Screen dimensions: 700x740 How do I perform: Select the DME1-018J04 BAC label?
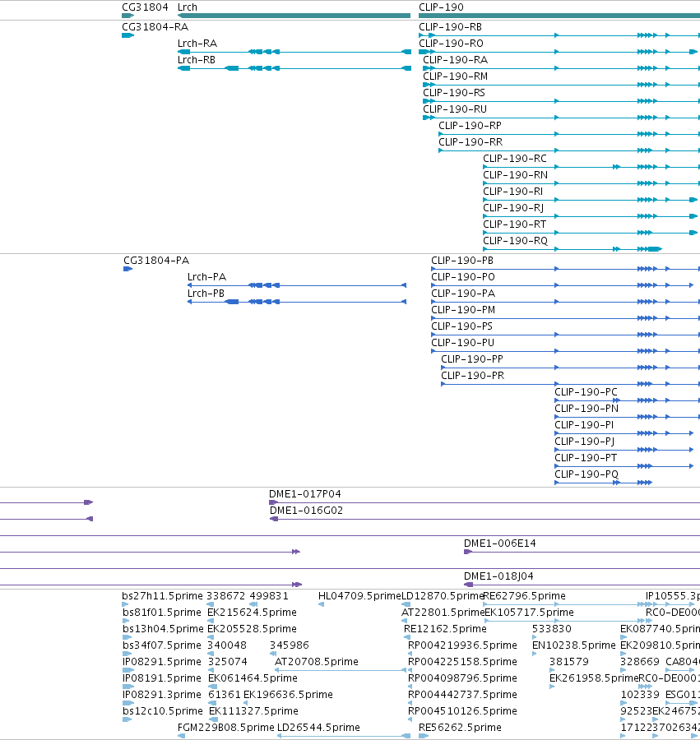coord(499,576)
